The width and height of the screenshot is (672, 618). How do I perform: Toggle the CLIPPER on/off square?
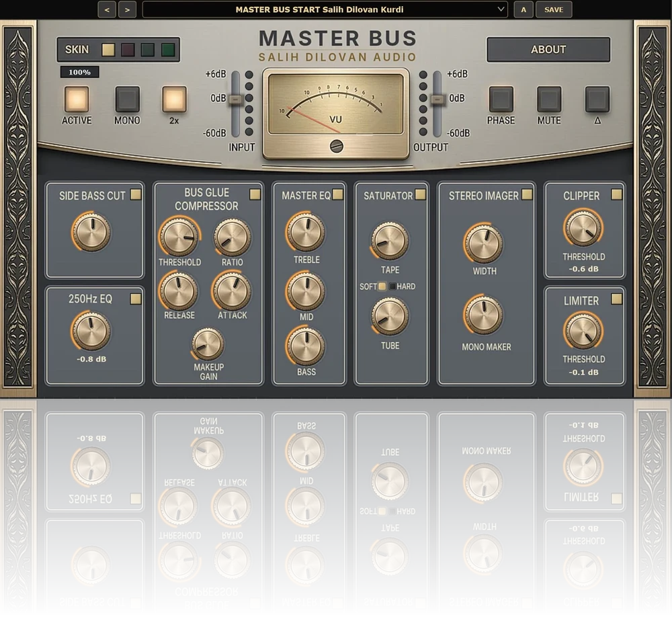click(617, 195)
